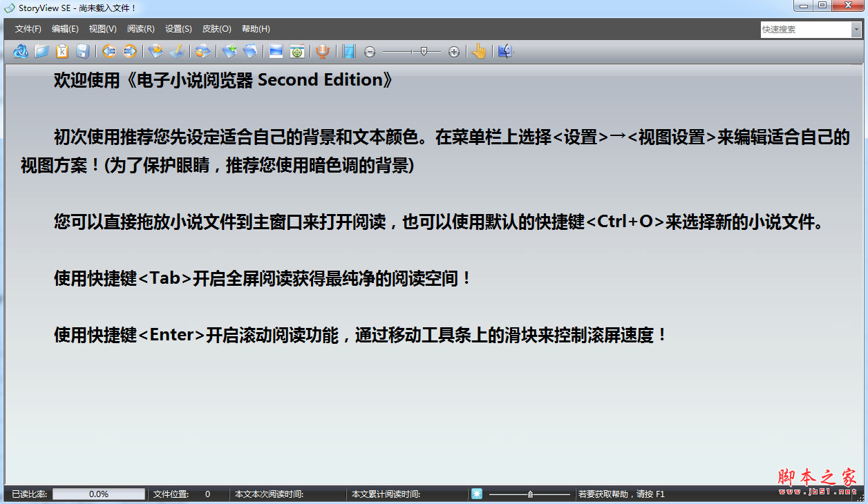This screenshot has width=868, height=504.
Task: Click the color palette toolbar icon
Action: (x=202, y=51)
